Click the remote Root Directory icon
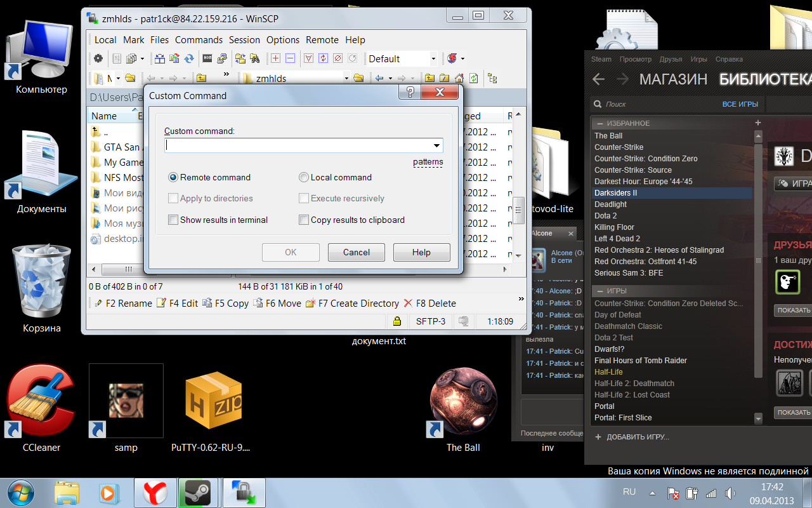 [x=445, y=78]
